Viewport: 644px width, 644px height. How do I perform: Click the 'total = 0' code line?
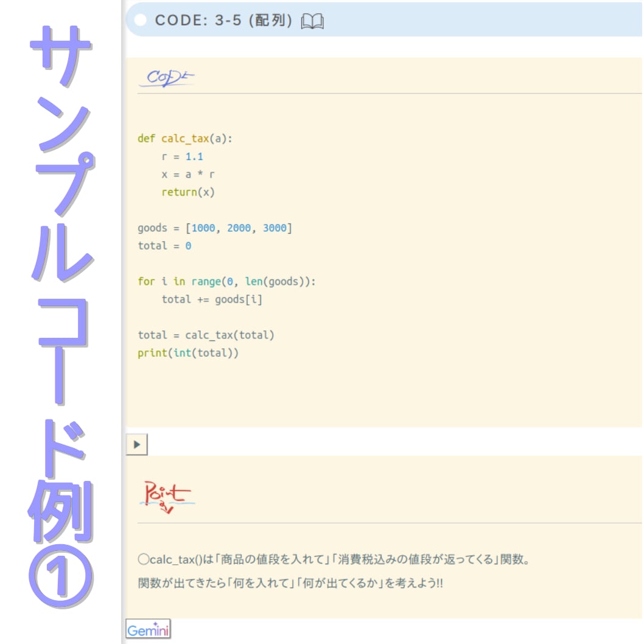165,245
